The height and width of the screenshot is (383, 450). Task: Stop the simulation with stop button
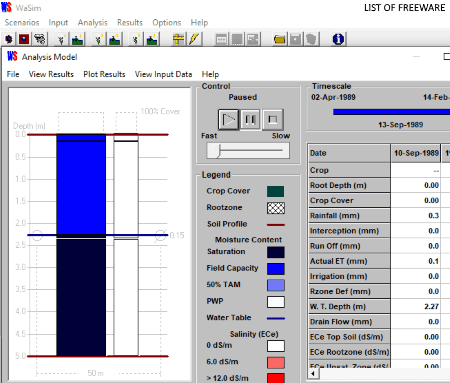273,119
